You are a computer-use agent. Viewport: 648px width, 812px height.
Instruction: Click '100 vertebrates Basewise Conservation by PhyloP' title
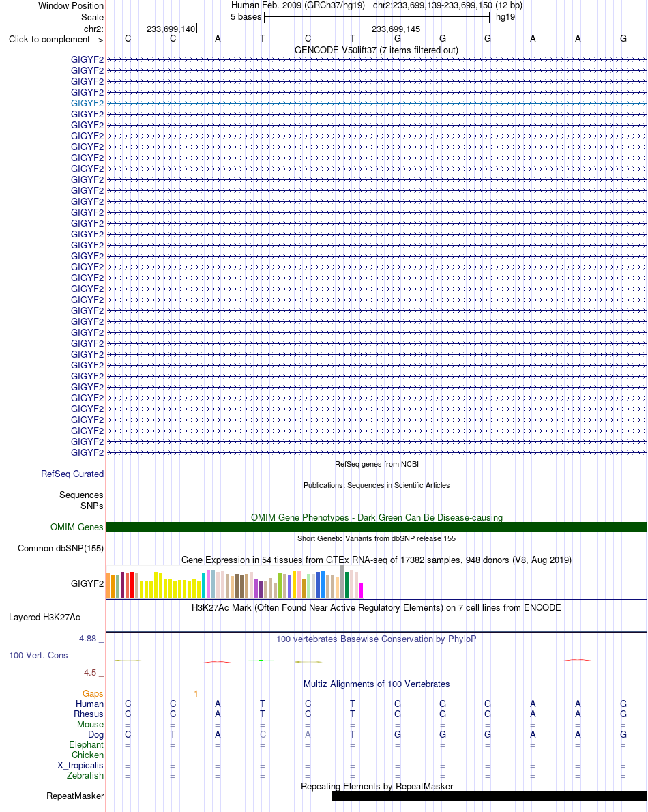[377, 639]
